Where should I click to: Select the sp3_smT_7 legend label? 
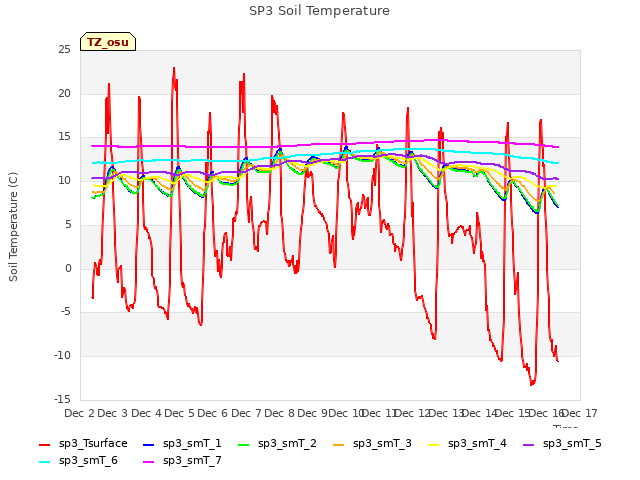[x=192, y=461]
